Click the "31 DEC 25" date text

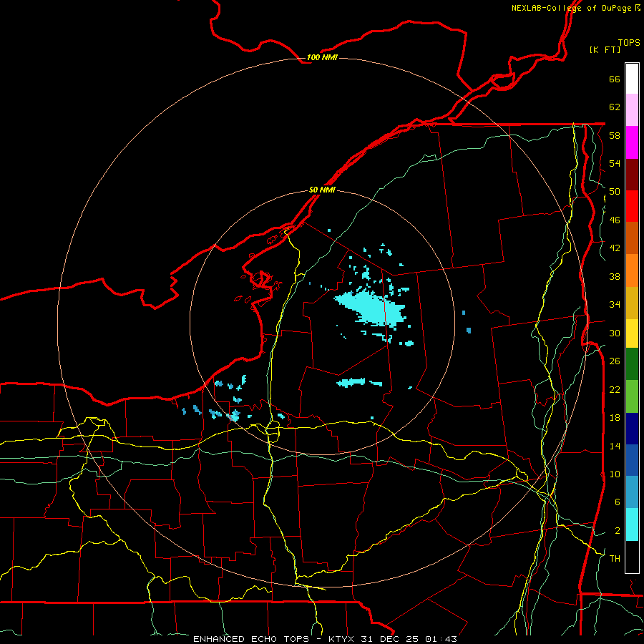(x=390, y=639)
